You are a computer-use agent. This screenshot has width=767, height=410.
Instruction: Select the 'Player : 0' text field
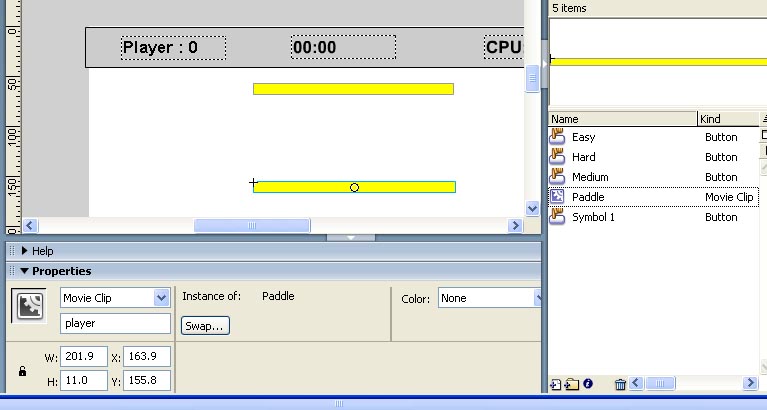[x=174, y=47]
